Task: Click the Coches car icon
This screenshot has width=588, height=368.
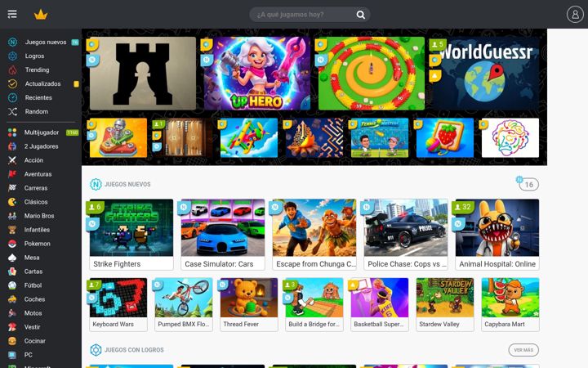Action: (12, 299)
